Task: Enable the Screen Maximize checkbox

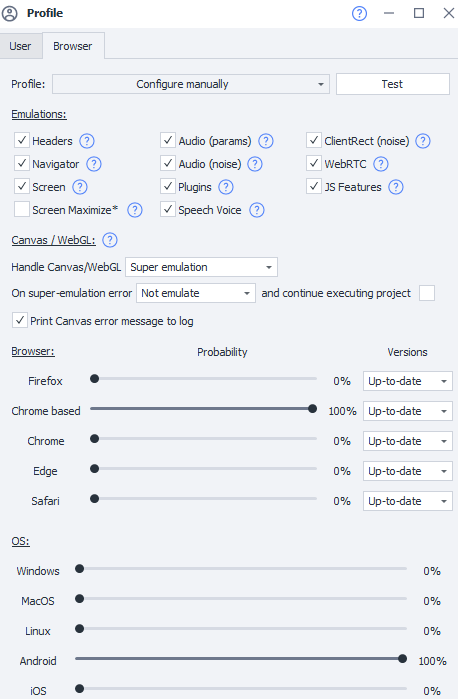Action: tap(22, 210)
